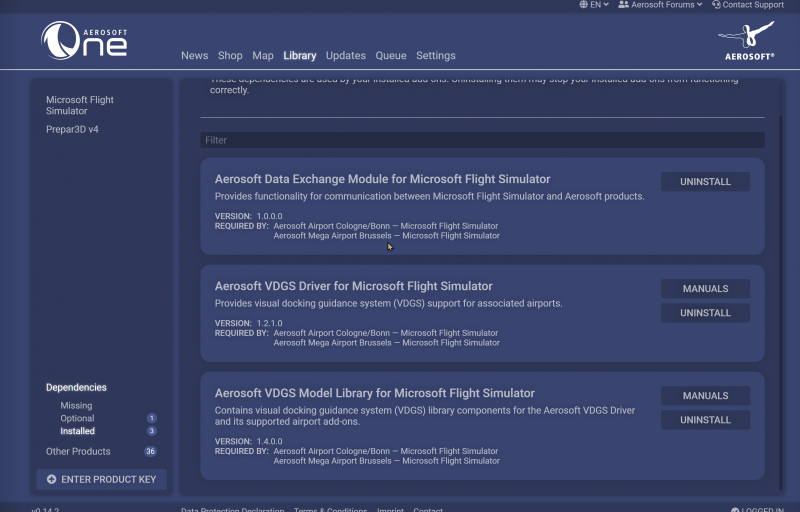800x512 pixels.
Task: Click the Contact Support headset icon
Action: [x=716, y=5]
